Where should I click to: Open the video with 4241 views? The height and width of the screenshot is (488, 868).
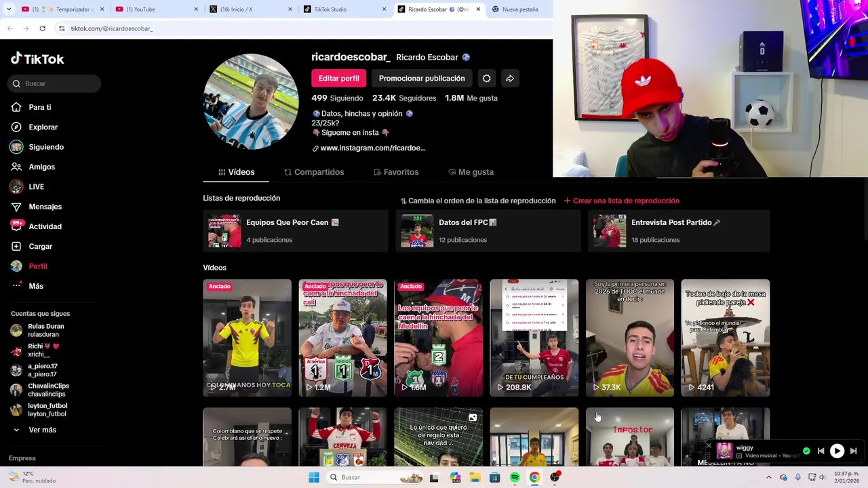point(726,338)
